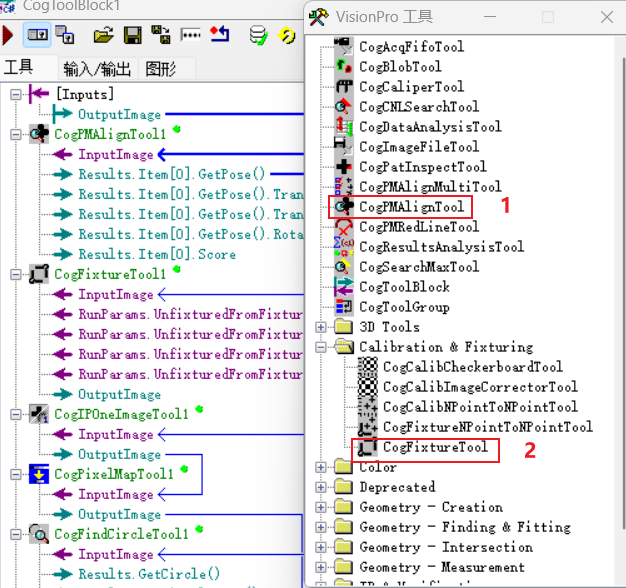This screenshot has height=588, width=626.
Task: Select Results.Item[0].Score output terminal
Action: (x=157, y=254)
